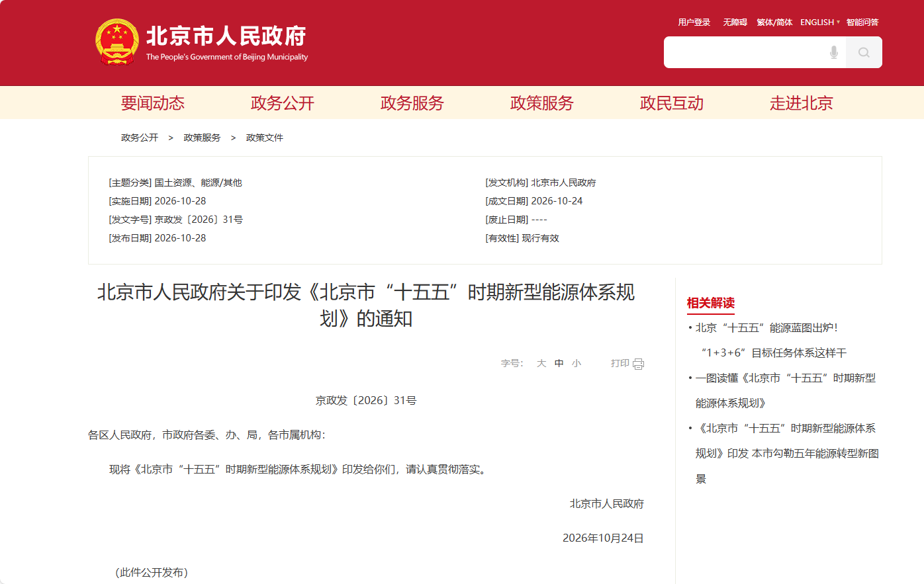Click the 主题分类 国土资源、能源/其他 entry
The height and width of the screenshot is (584, 924).
tap(175, 183)
